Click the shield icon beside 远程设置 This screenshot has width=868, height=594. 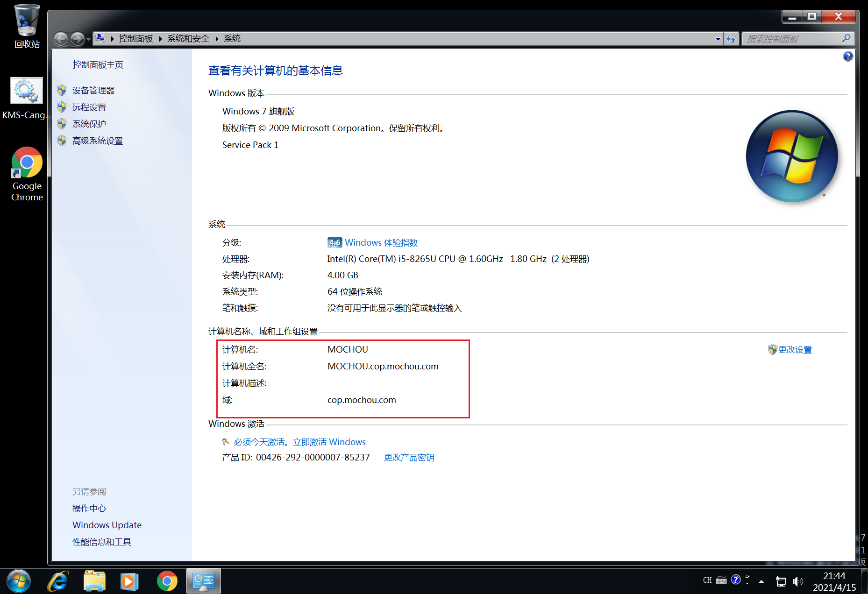coord(62,107)
